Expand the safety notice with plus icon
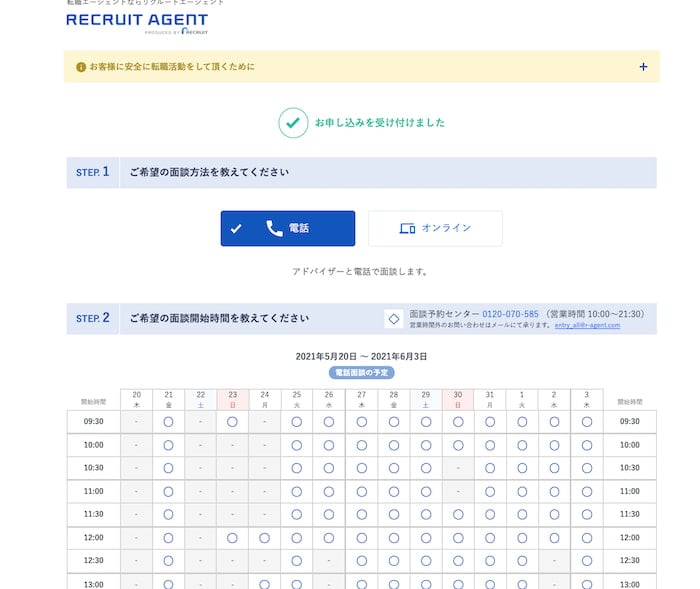 [643, 67]
